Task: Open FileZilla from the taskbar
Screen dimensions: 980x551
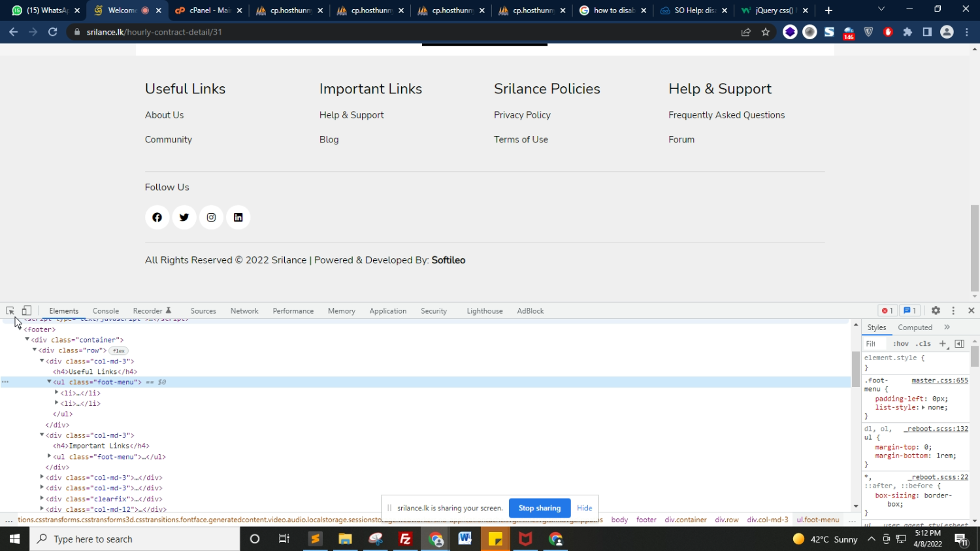Action: pos(405,539)
